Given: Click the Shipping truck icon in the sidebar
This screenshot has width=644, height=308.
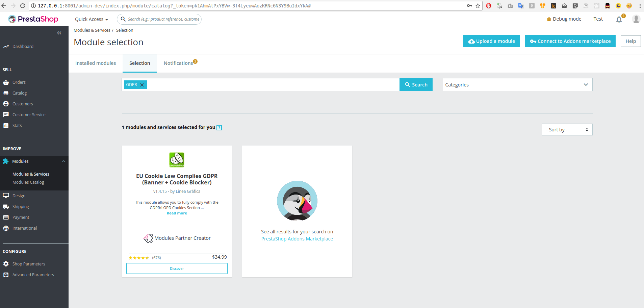Looking at the screenshot, I should pyautogui.click(x=6, y=207).
